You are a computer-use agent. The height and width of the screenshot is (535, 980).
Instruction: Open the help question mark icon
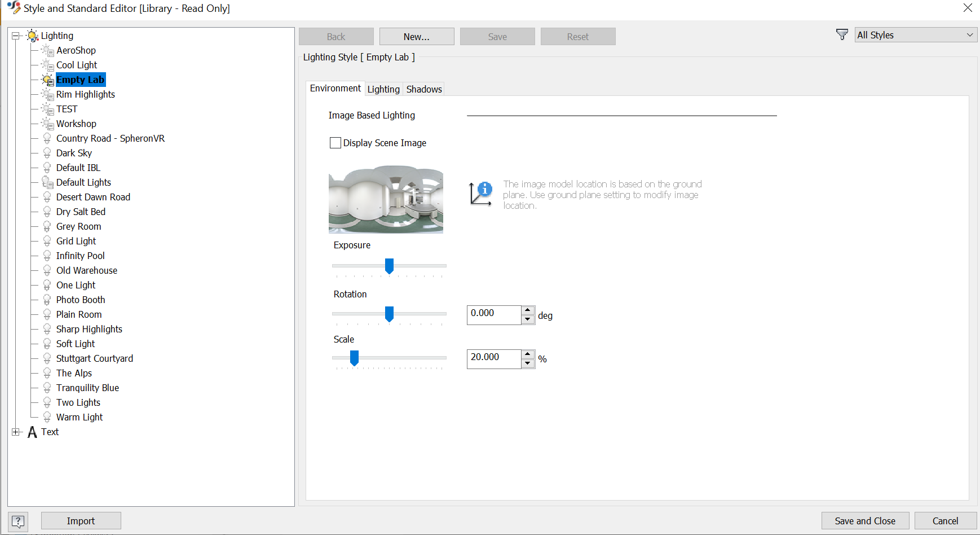pyautogui.click(x=17, y=520)
